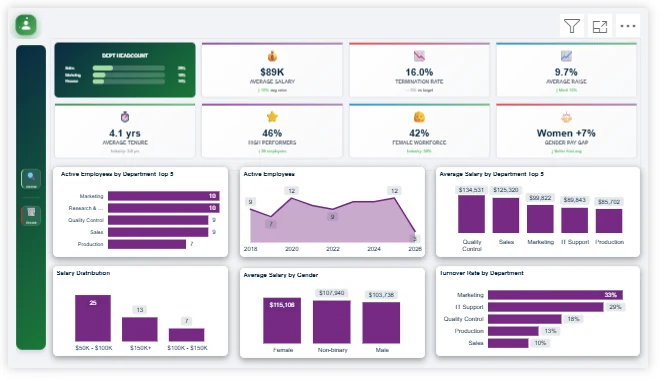Screen dimensions: 667x381
Task: Select the Quality Control bar in Active Employees by Department
Action: tap(158, 220)
